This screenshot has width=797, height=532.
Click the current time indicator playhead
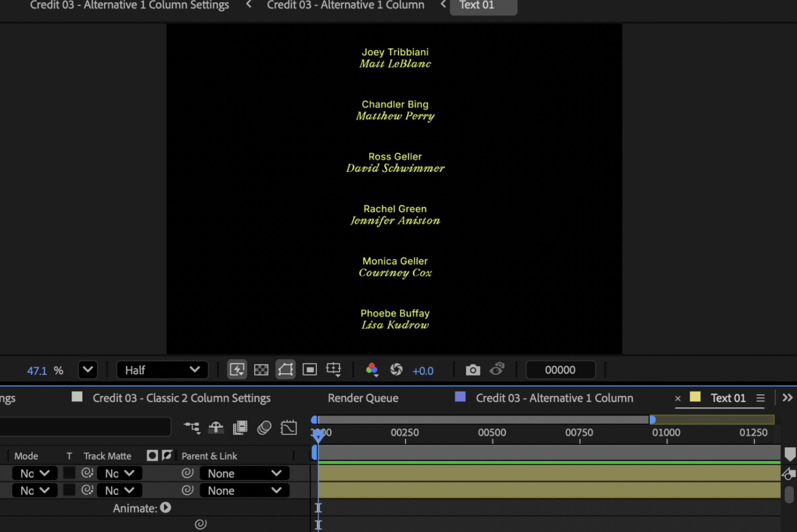(x=318, y=435)
